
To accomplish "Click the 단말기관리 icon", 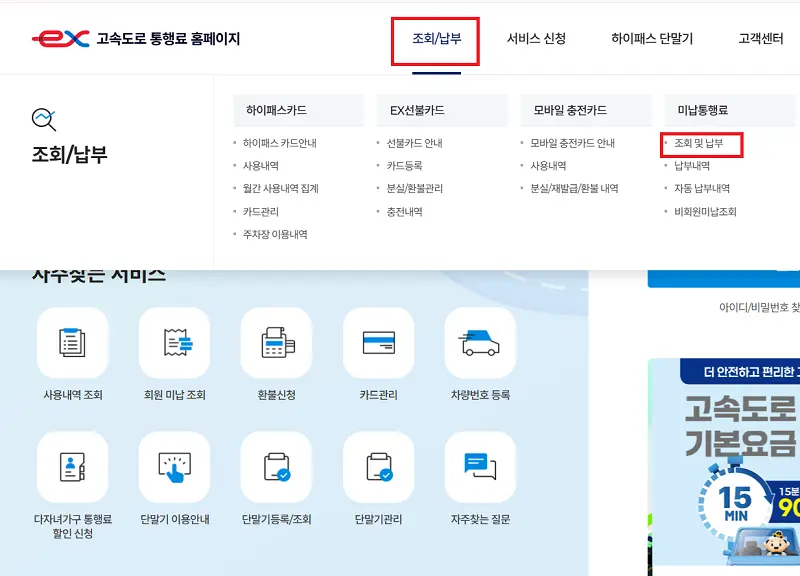I will pyautogui.click(x=379, y=467).
